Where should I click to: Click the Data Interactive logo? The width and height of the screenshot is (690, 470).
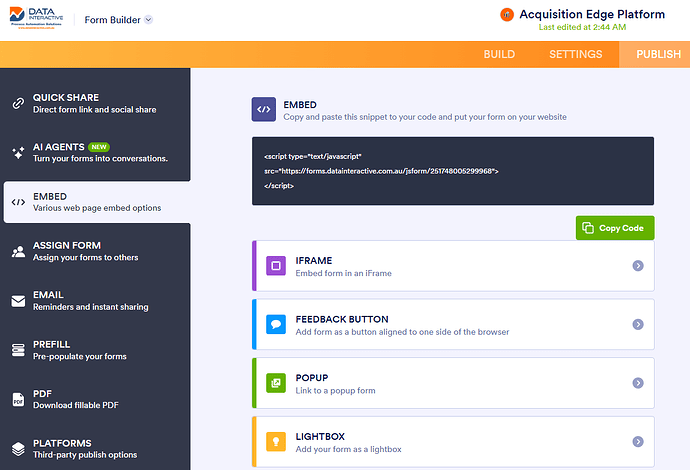pyautogui.click(x=37, y=18)
